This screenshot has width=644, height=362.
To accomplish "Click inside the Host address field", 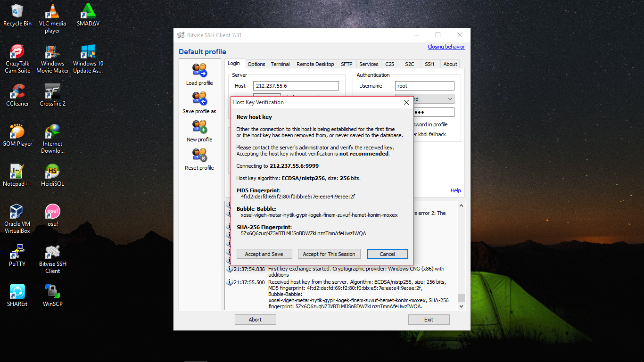I will coord(296,85).
